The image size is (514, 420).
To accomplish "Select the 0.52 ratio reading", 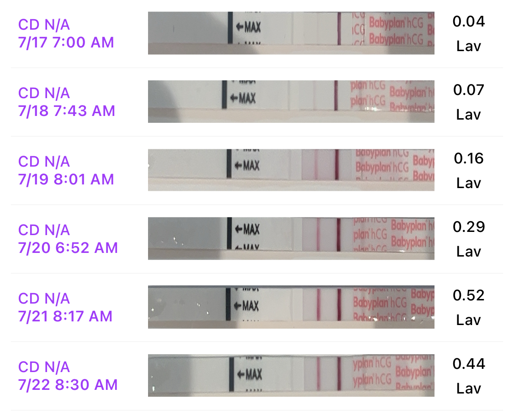I will tap(468, 295).
